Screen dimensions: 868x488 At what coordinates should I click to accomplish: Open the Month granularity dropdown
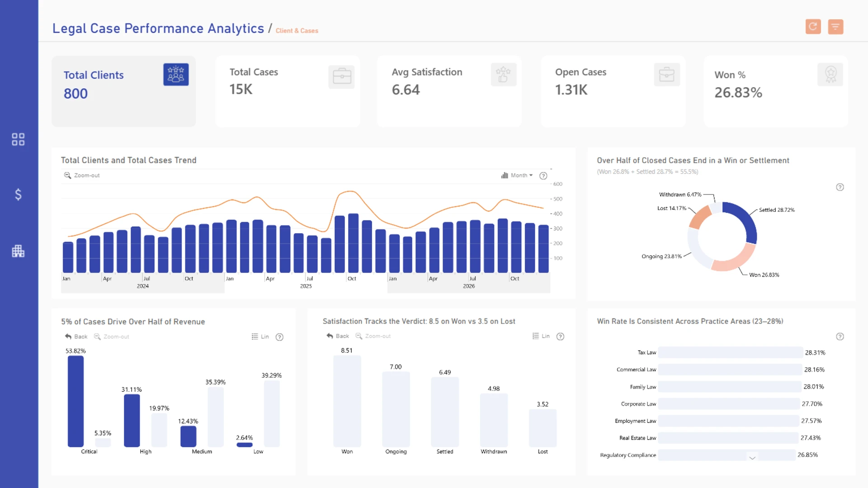pos(517,175)
